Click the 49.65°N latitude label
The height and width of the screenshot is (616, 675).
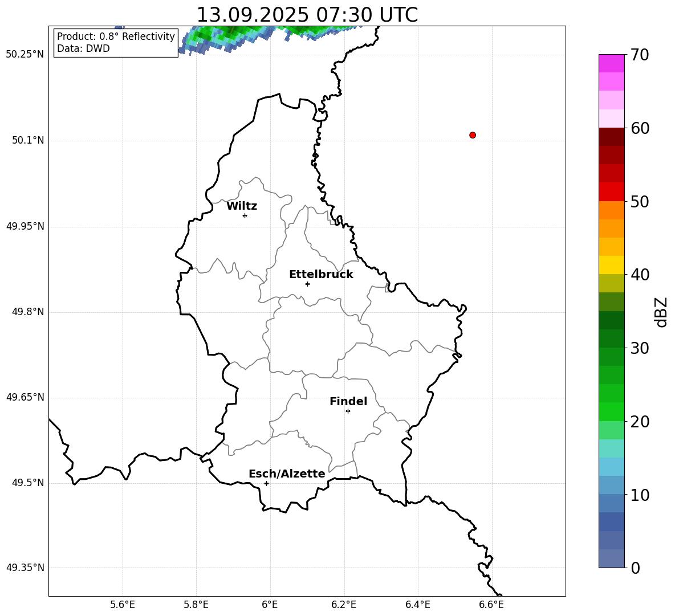[x=25, y=397]
